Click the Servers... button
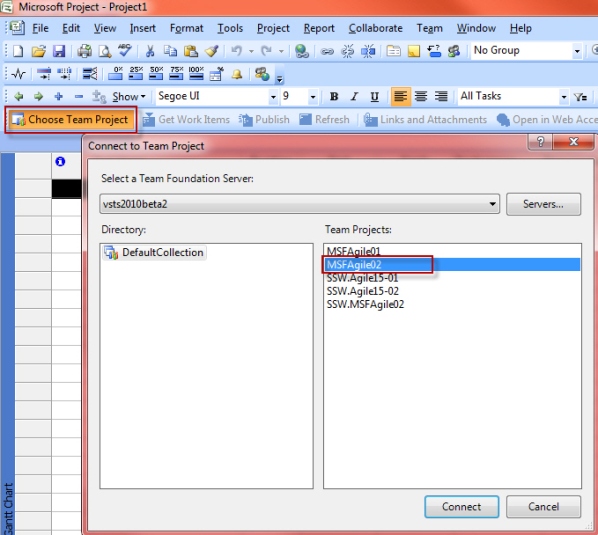The width and height of the screenshot is (598, 535). click(543, 204)
